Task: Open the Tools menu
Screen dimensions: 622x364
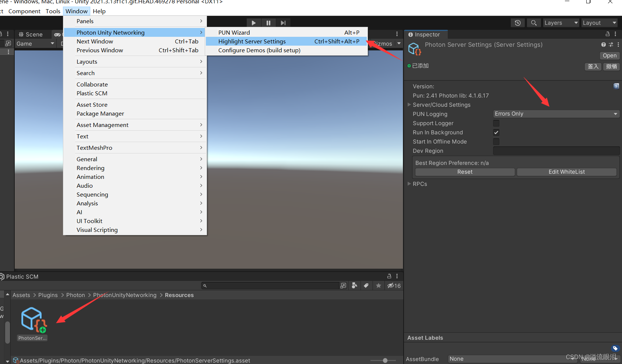Action: point(53,11)
